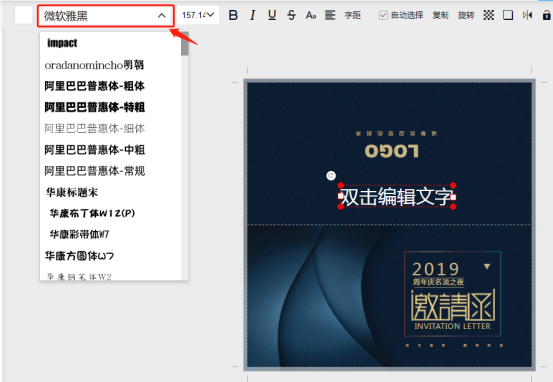Image resolution: width=553 pixels, height=382 pixels.
Task: Lock the selected element
Action: click(x=546, y=15)
